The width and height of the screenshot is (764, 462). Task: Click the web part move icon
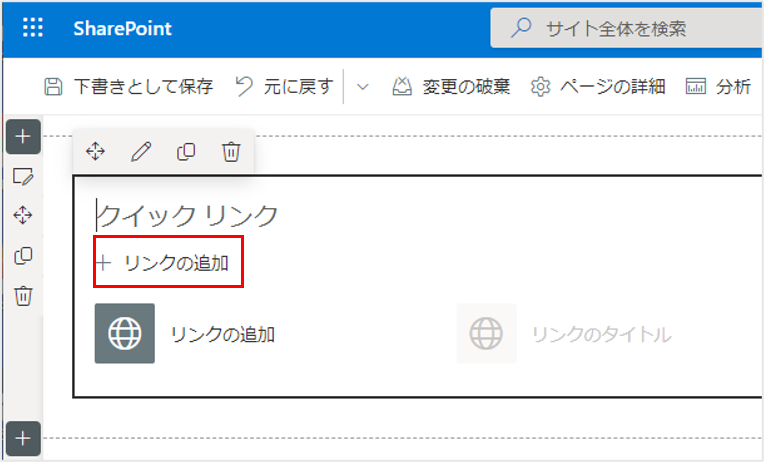[x=96, y=151]
